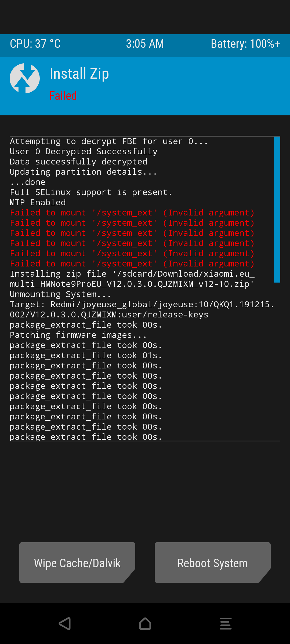Tap the 3:05 AM clock

pos(145,44)
